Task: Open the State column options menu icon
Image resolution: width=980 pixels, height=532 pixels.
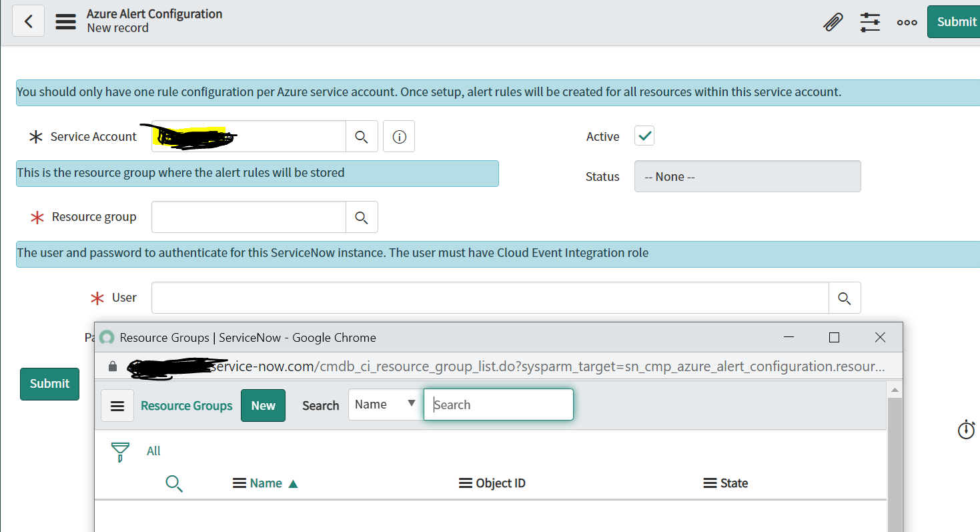Action: [x=710, y=483]
